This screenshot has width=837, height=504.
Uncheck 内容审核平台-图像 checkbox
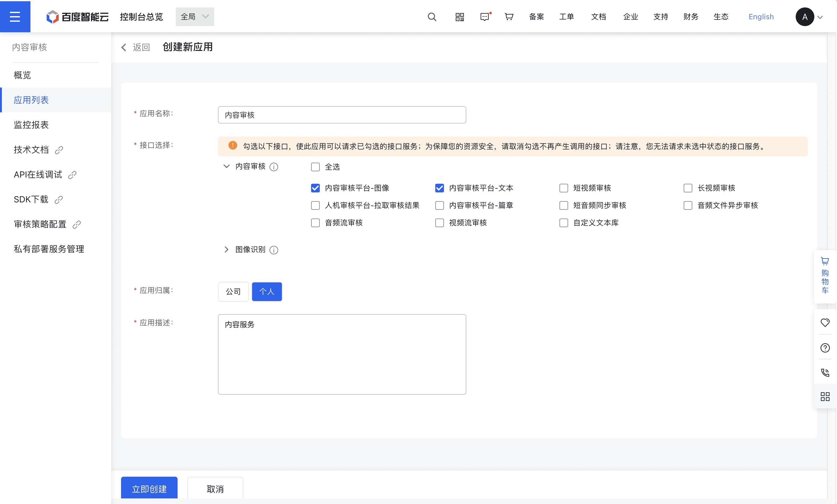click(315, 188)
